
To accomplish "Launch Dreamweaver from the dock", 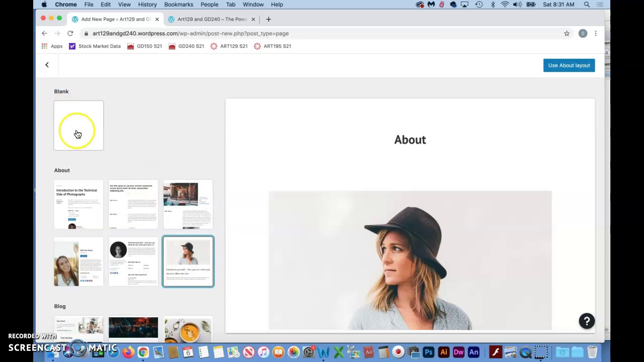I will tap(459, 352).
